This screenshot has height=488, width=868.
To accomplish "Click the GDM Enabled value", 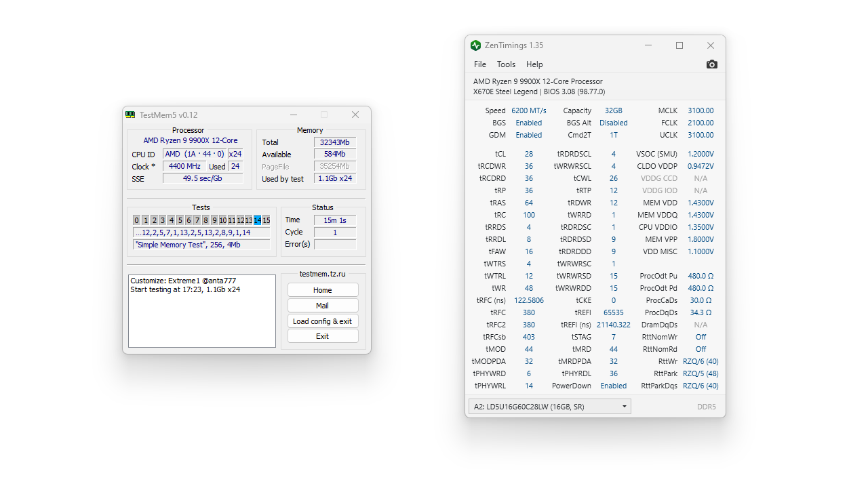I will click(529, 135).
